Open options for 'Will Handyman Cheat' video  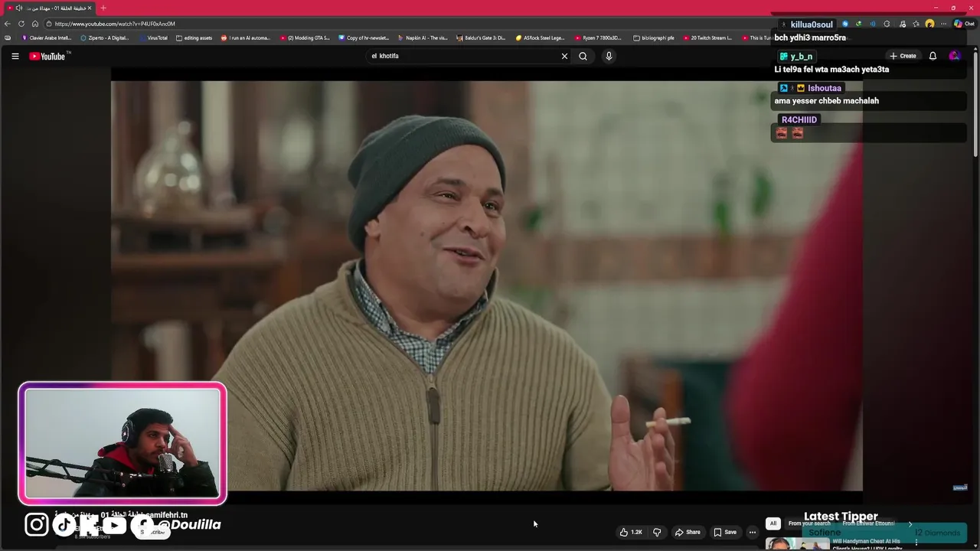point(916,543)
